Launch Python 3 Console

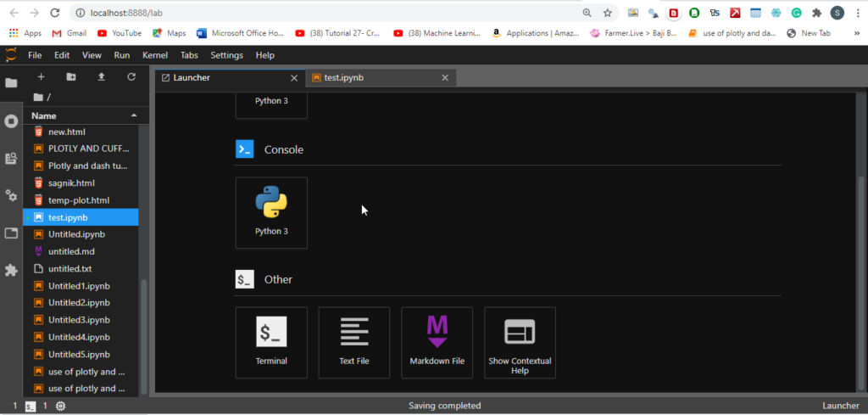[x=271, y=213]
